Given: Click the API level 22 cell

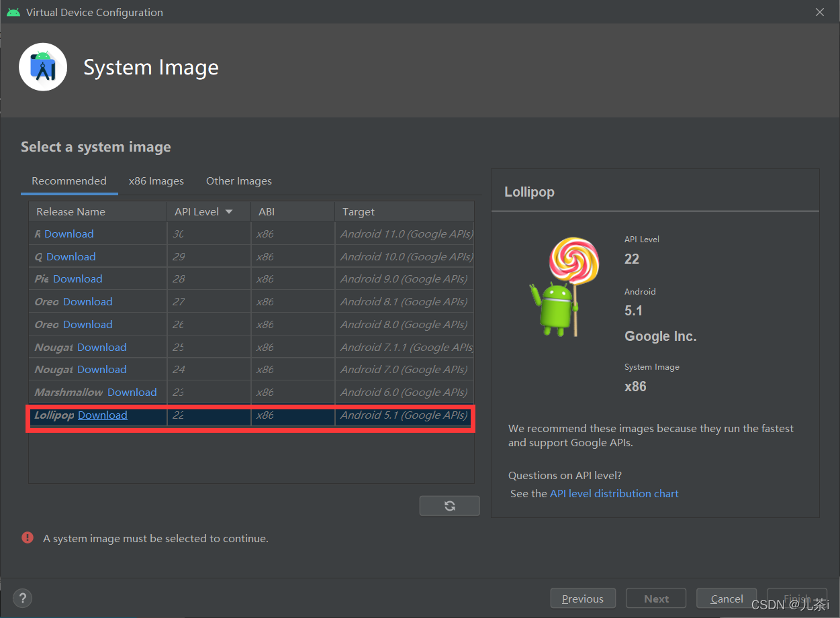Looking at the screenshot, I should (209, 415).
